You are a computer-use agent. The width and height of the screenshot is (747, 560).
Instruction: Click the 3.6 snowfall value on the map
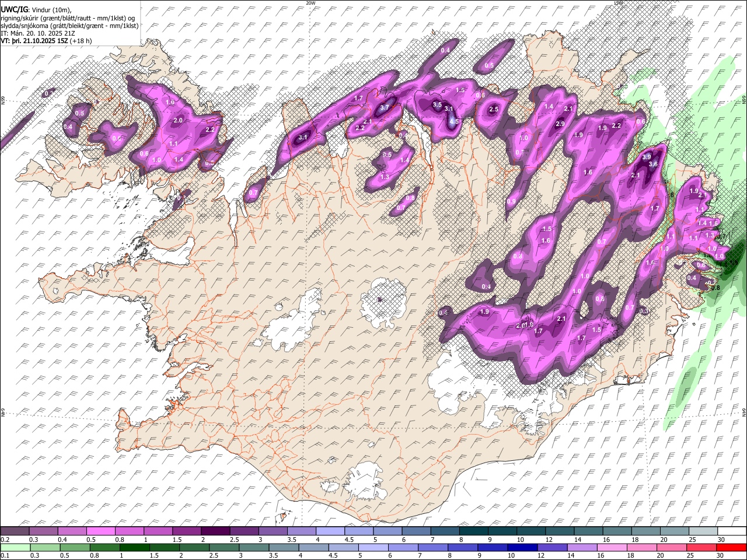[x=653, y=164]
